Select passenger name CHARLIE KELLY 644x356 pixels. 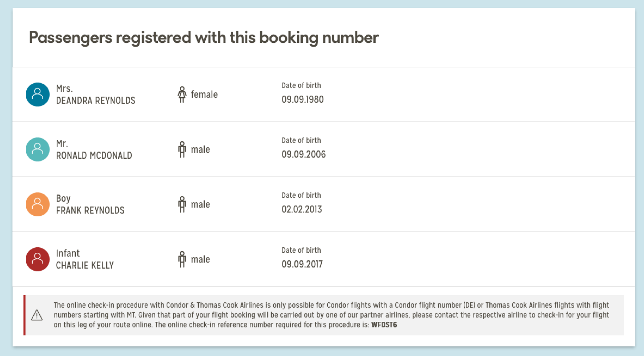pyautogui.click(x=85, y=265)
